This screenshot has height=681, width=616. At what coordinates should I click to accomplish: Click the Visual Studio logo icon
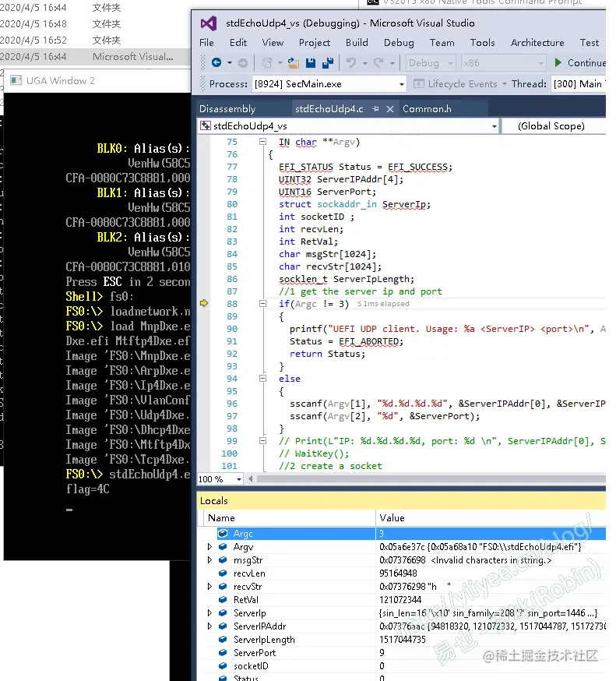coord(209,23)
